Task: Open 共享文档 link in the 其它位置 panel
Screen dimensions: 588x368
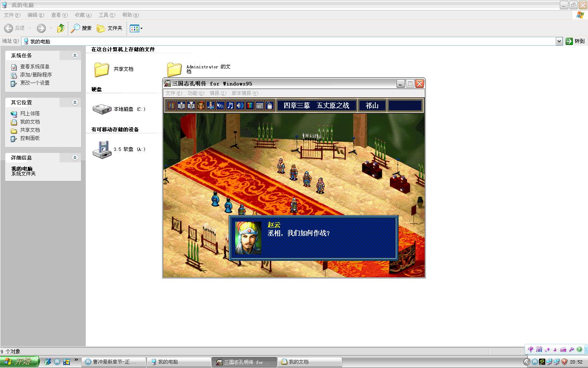Action: [x=30, y=130]
